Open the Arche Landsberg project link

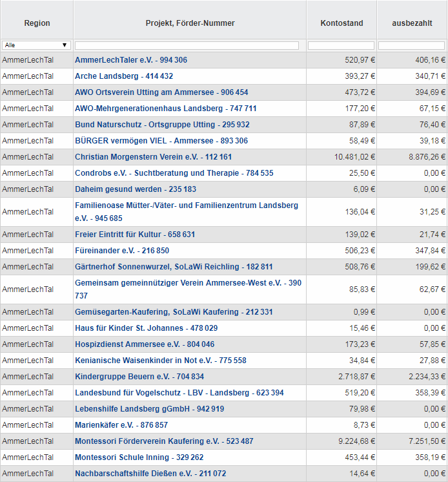(124, 76)
